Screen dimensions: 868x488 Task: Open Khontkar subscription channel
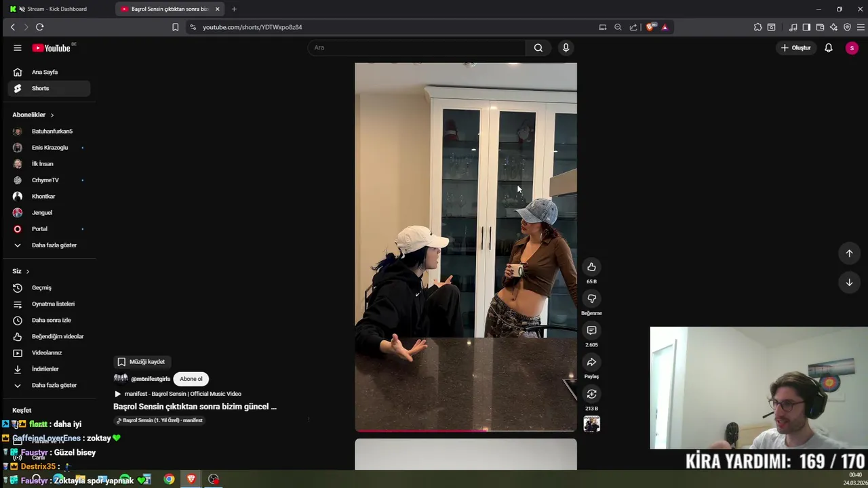49,196
